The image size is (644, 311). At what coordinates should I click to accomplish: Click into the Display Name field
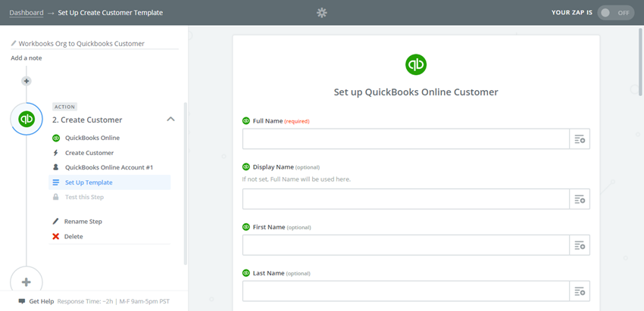[406, 199]
